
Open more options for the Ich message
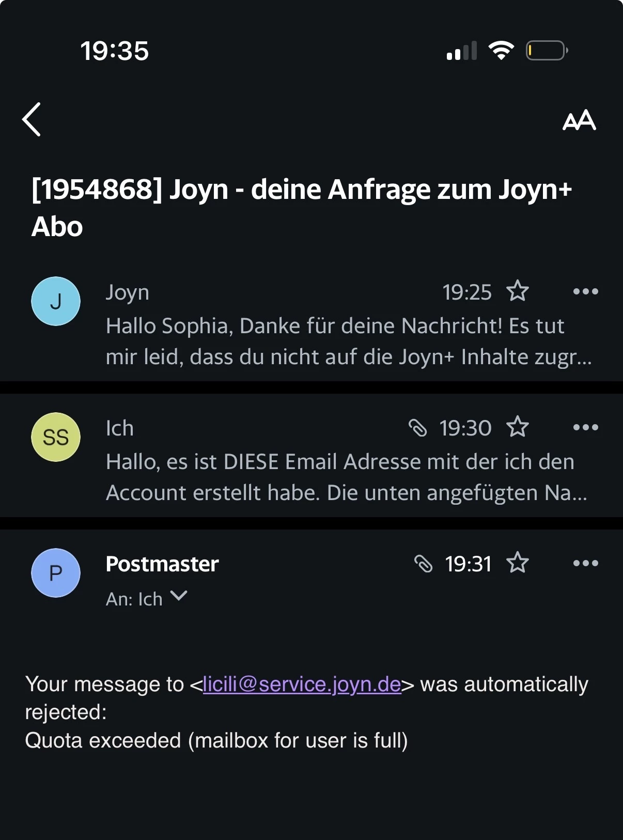pos(586,427)
